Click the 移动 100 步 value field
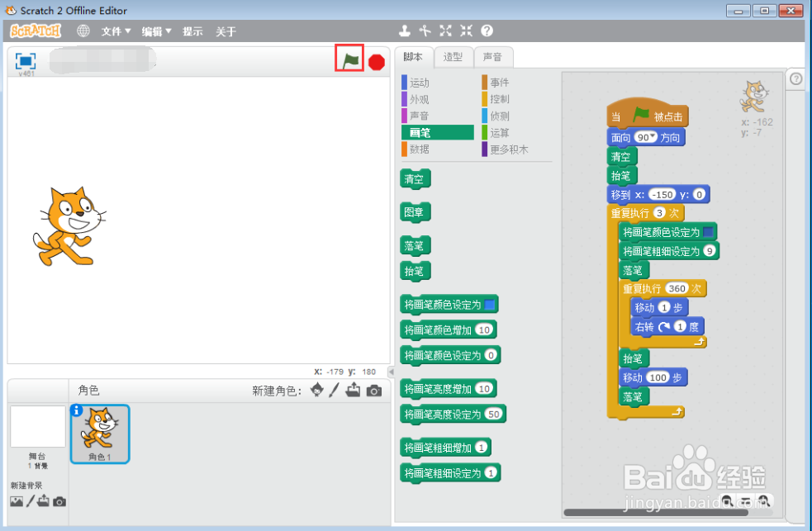 (x=658, y=377)
